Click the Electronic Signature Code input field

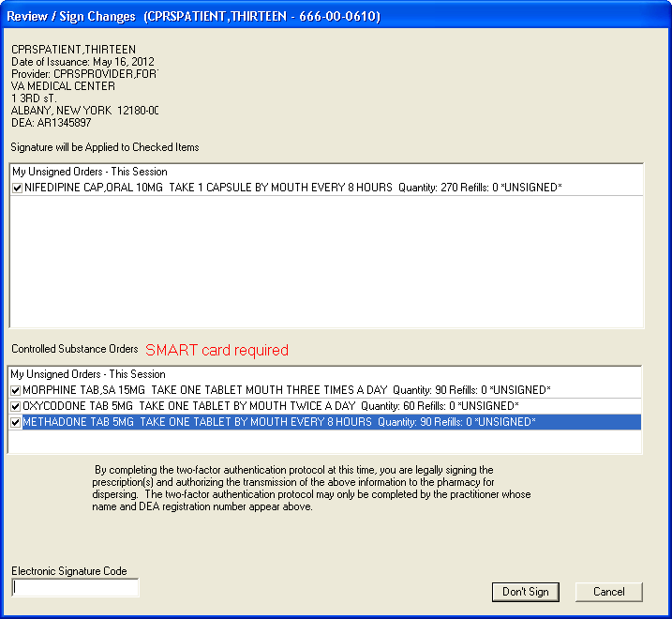(x=75, y=588)
